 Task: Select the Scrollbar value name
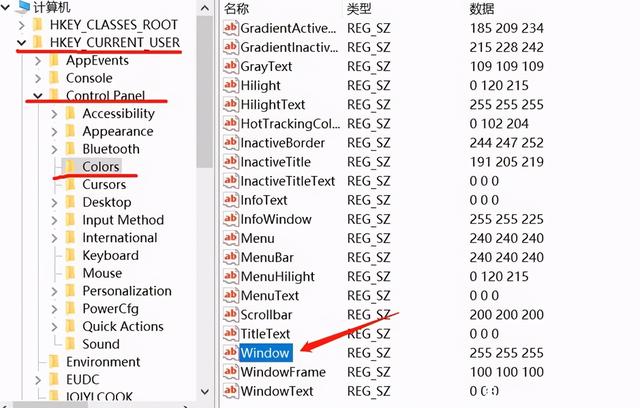pos(266,315)
